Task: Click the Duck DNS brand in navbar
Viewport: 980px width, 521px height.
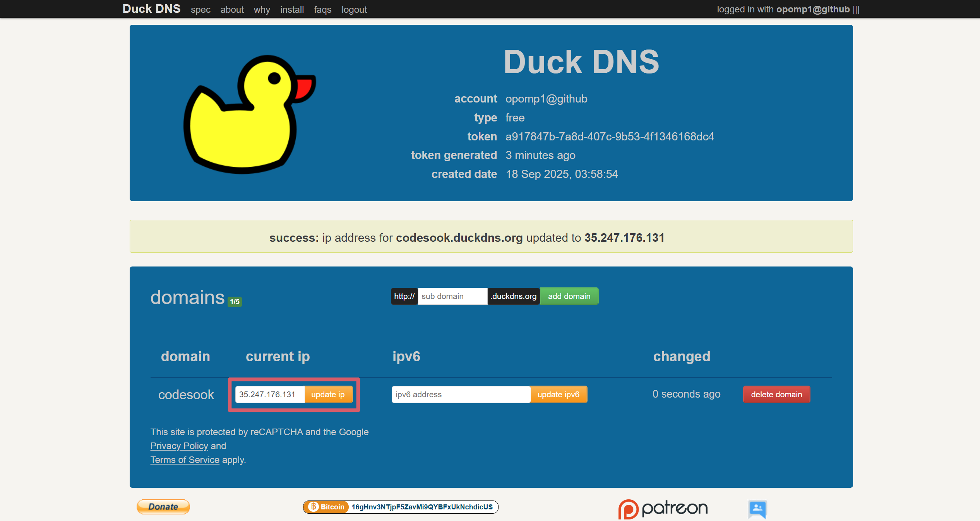Action: pos(151,9)
